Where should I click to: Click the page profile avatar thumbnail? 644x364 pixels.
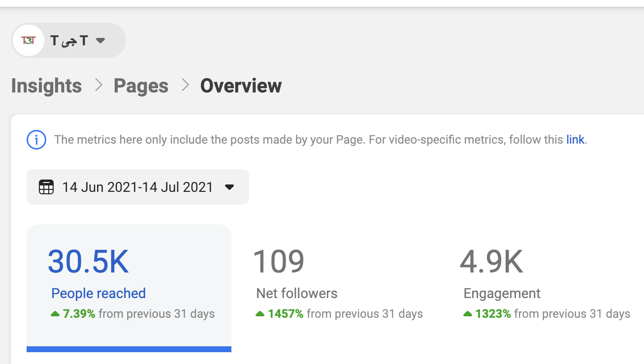(29, 40)
